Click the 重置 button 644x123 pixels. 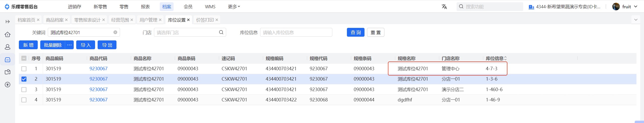click(376, 32)
